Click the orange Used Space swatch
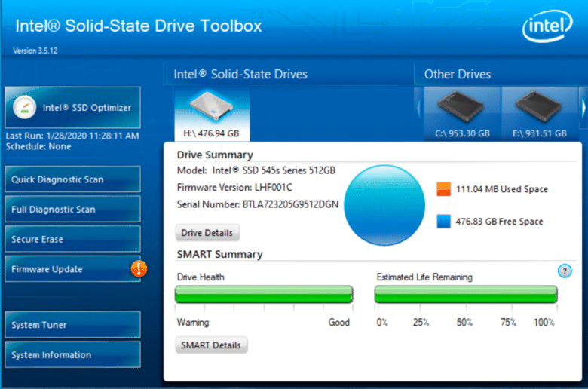Image resolution: width=588 pixels, height=389 pixels. click(x=443, y=189)
